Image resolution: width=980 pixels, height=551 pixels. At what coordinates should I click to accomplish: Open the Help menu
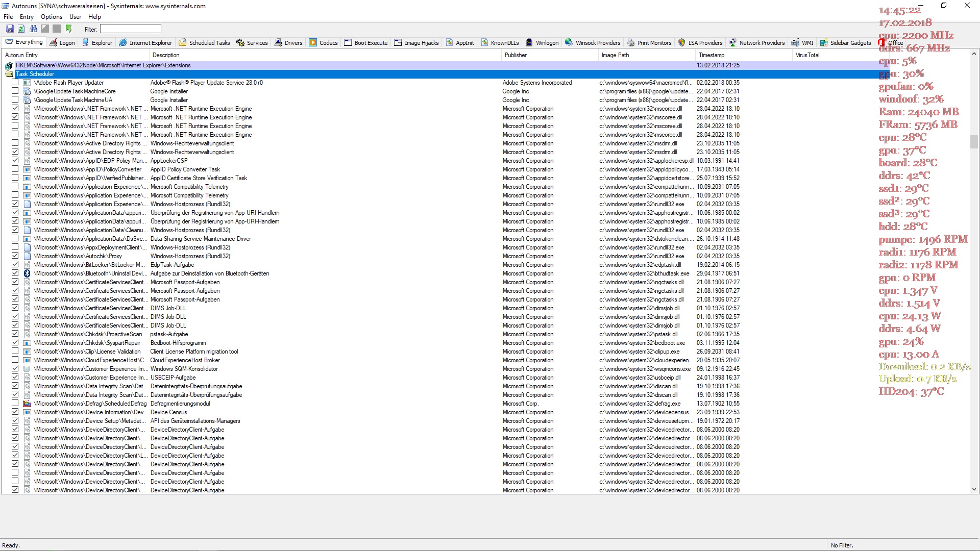pos(94,17)
